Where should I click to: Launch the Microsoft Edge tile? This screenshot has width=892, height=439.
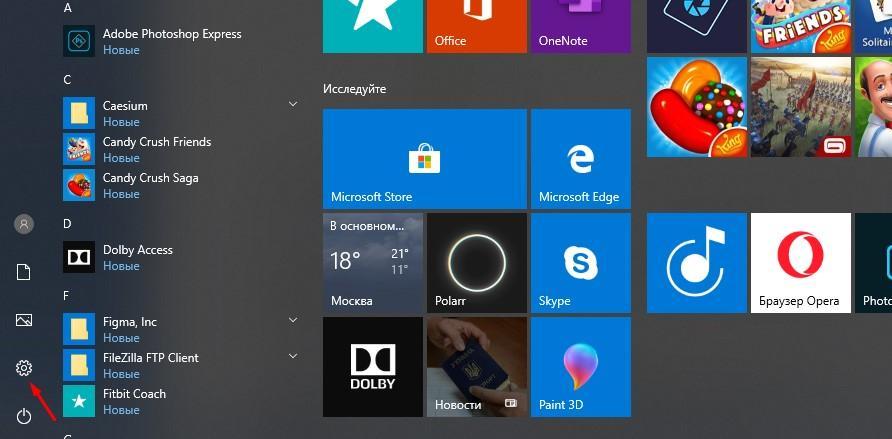point(581,159)
